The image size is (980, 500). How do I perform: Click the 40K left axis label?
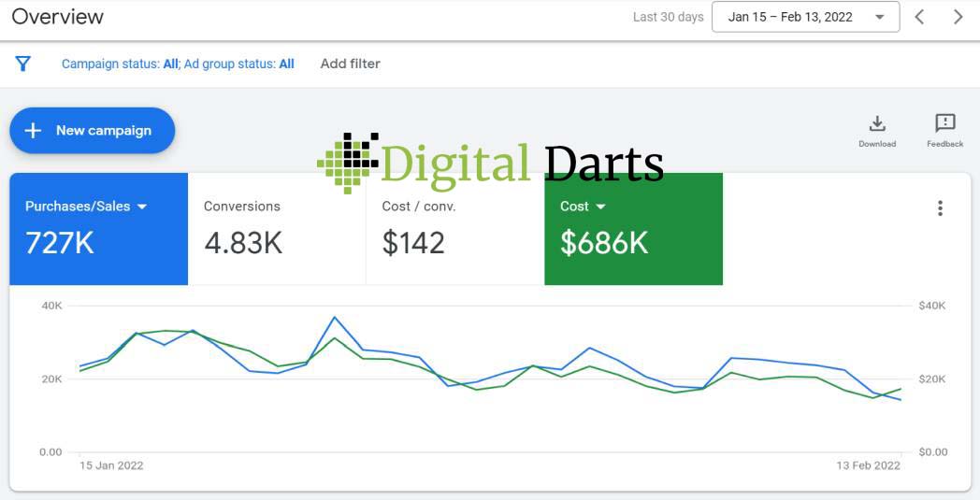tap(51, 306)
